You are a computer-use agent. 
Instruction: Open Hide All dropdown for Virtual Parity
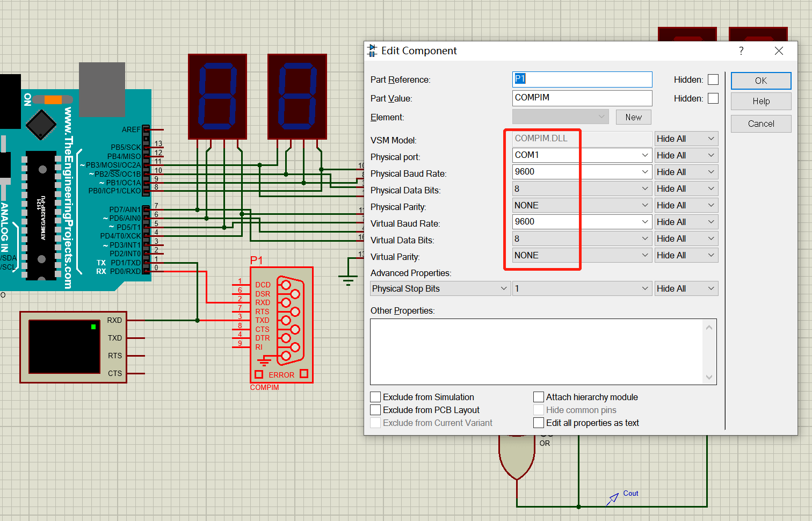point(686,255)
